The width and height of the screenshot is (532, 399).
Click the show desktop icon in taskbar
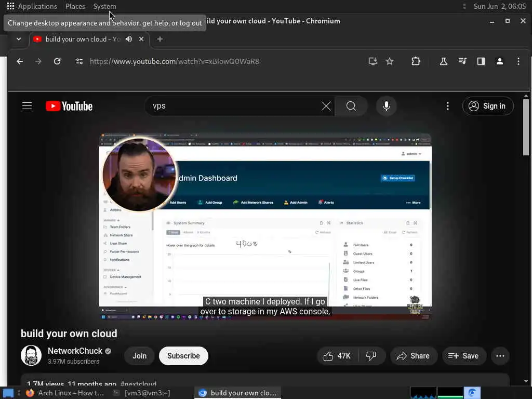[x=8, y=393]
